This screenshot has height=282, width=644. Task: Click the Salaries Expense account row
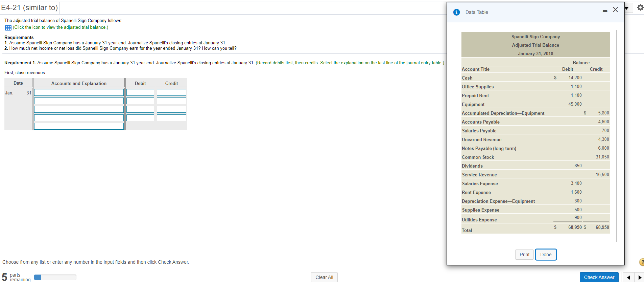pyautogui.click(x=535, y=183)
